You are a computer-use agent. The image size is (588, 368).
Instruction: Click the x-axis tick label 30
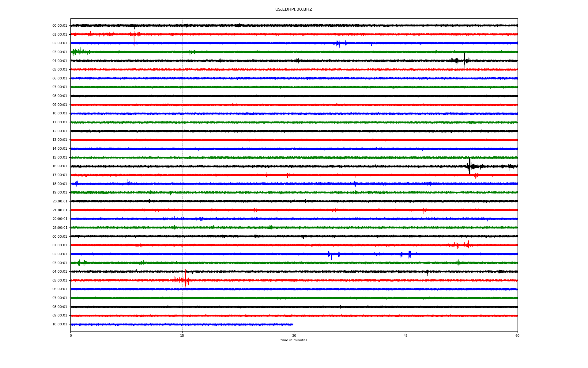tap(294, 335)
